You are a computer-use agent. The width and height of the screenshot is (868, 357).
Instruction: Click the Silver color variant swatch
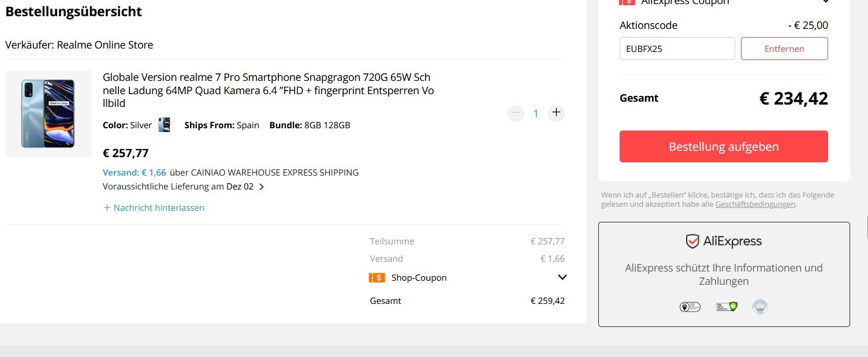pyautogui.click(x=165, y=125)
